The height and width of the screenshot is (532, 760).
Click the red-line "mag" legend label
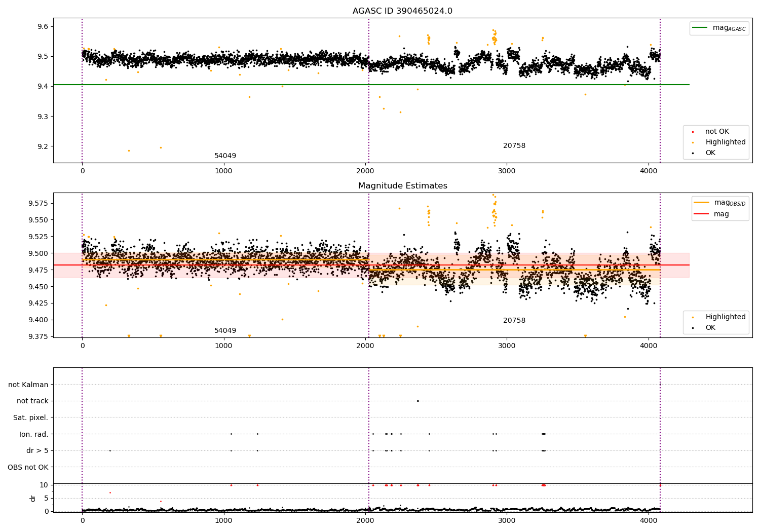point(721,214)
